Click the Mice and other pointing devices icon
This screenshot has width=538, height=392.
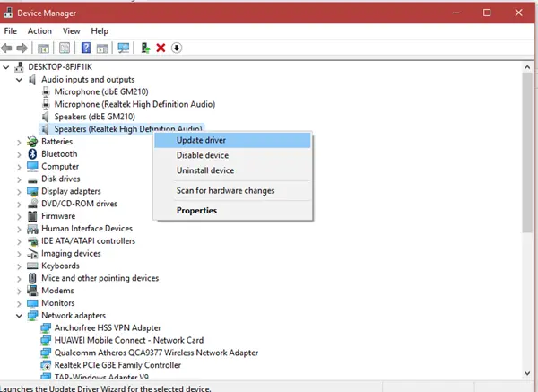click(x=32, y=278)
